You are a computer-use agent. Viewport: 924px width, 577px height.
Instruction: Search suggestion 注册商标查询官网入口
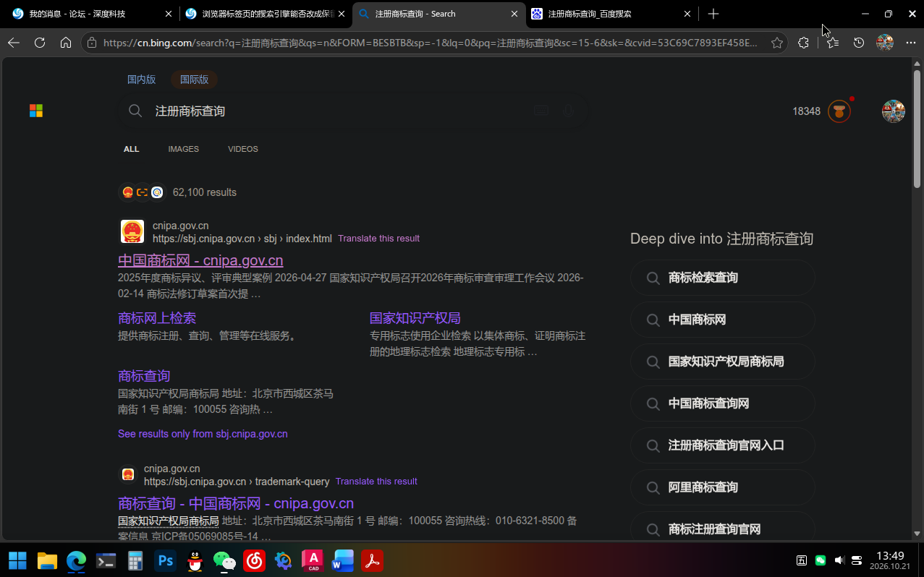[723, 445]
